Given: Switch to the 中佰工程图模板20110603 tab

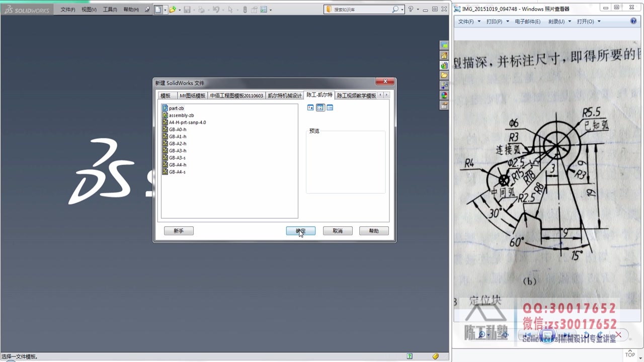Looking at the screenshot, I should tap(236, 96).
